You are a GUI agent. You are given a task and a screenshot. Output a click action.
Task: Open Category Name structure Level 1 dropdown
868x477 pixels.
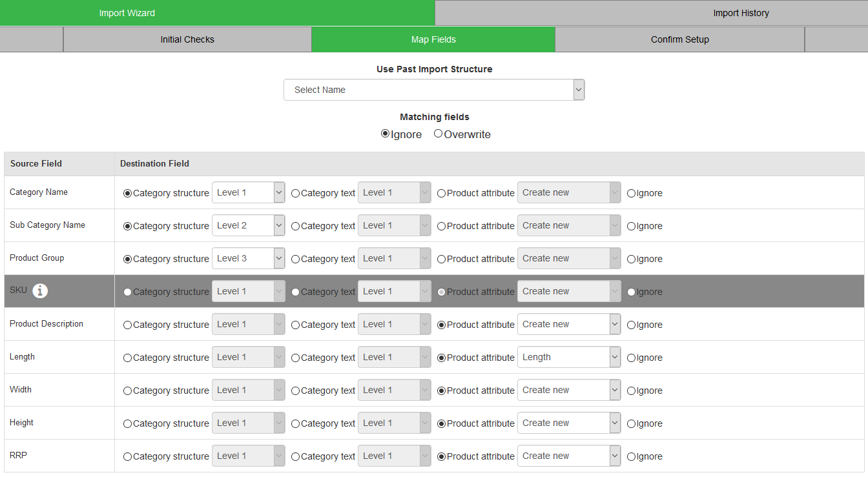point(249,192)
